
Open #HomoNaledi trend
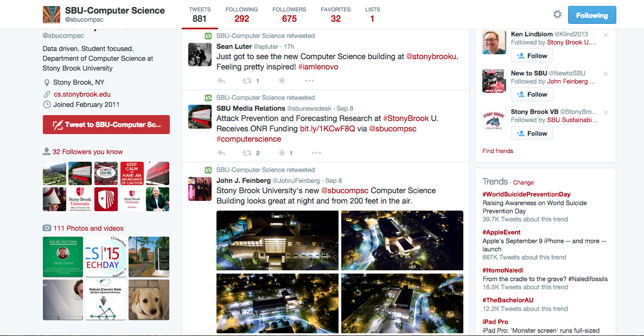503,270
